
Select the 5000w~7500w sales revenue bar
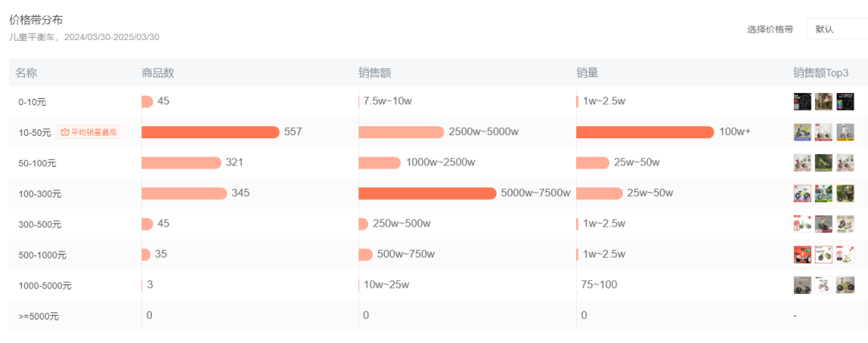(x=427, y=193)
